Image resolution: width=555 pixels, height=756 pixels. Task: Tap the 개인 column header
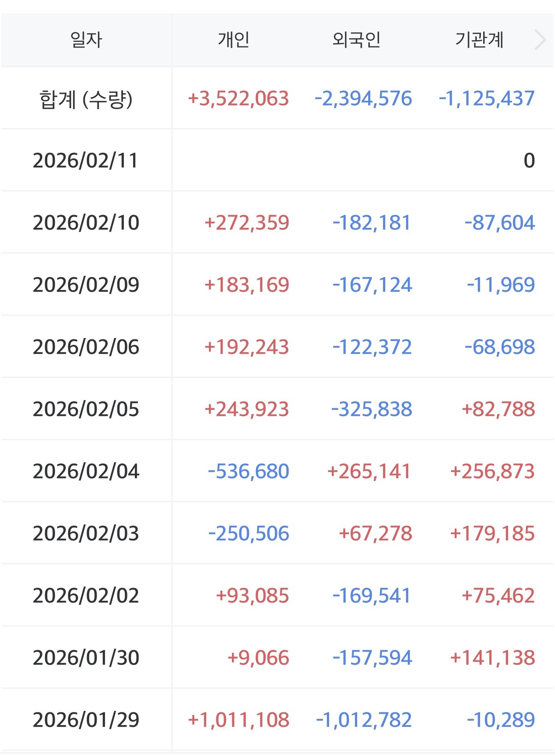coord(234,40)
